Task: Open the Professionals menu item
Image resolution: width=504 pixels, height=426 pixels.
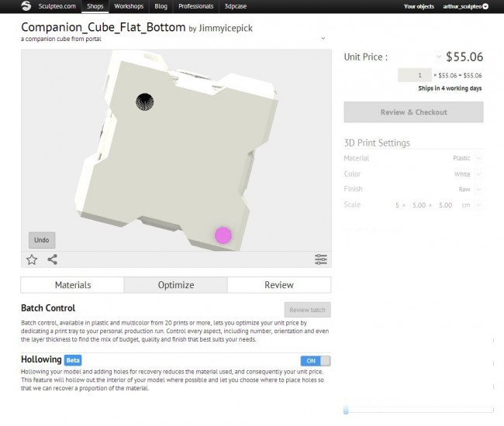Action: [195, 6]
